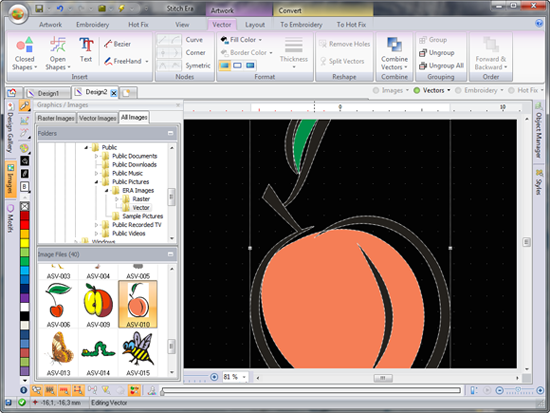The height and width of the screenshot is (413, 550).
Task: Open the Text insert tool
Action: [x=86, y=49]
